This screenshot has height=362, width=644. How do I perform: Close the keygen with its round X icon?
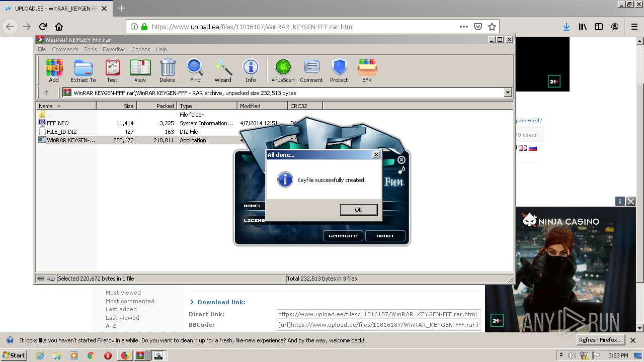pyautogui.click(x=401, y=160)
